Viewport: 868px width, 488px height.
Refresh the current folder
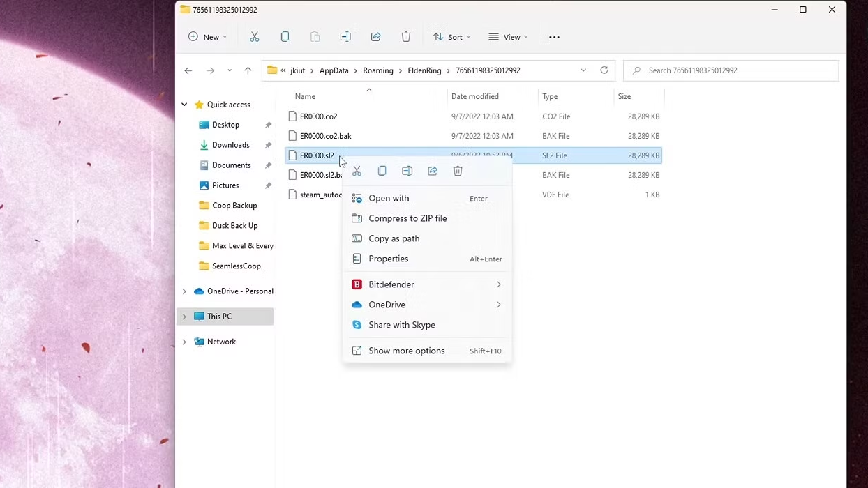coord(604,70)
